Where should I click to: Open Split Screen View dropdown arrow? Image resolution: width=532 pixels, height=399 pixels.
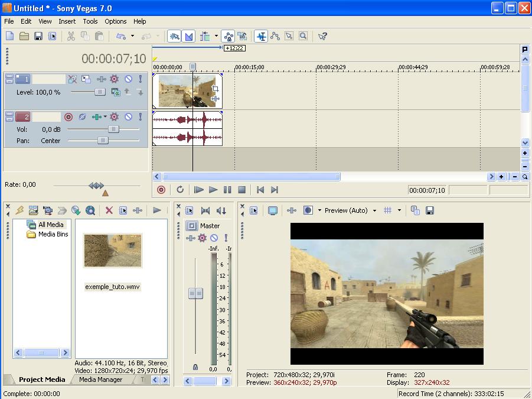pos(319,210)
